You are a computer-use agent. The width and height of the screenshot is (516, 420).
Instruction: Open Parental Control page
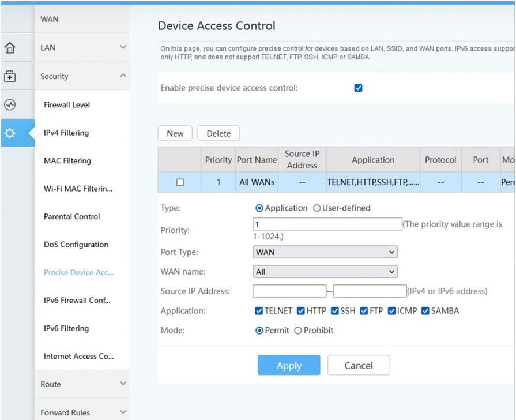coord(71,217)
